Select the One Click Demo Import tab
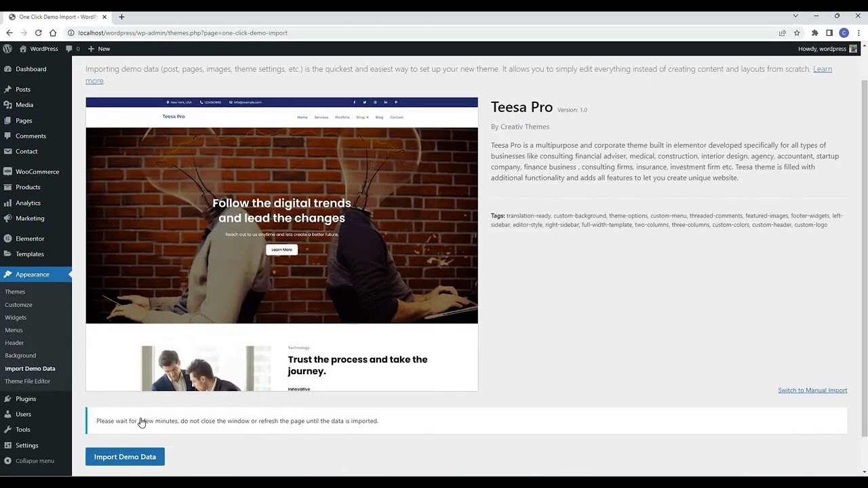The height and width of the screenshot is (488, 868). [58, 17]
